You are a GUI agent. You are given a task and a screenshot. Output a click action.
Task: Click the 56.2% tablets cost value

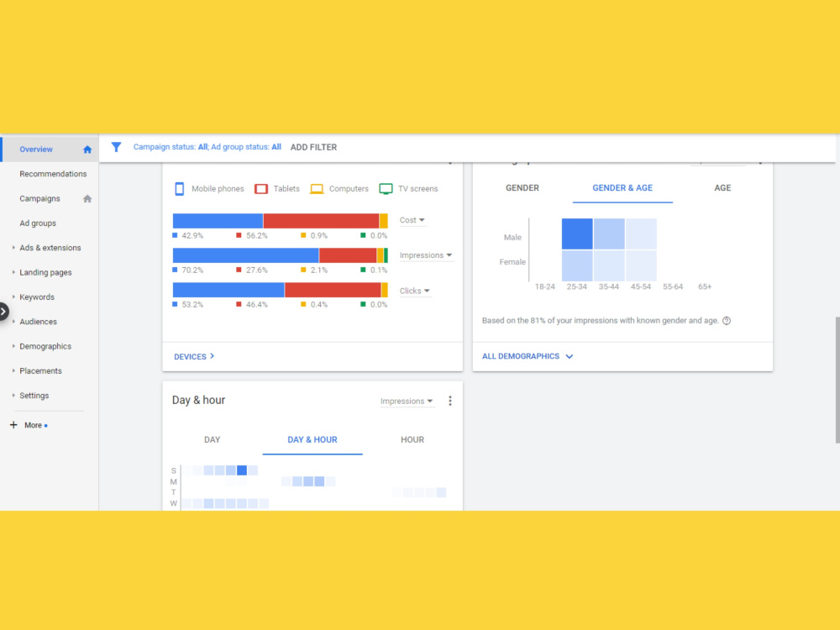256,236
